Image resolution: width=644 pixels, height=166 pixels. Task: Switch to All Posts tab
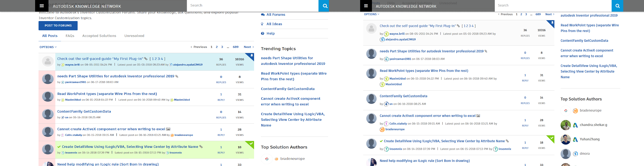50,36
